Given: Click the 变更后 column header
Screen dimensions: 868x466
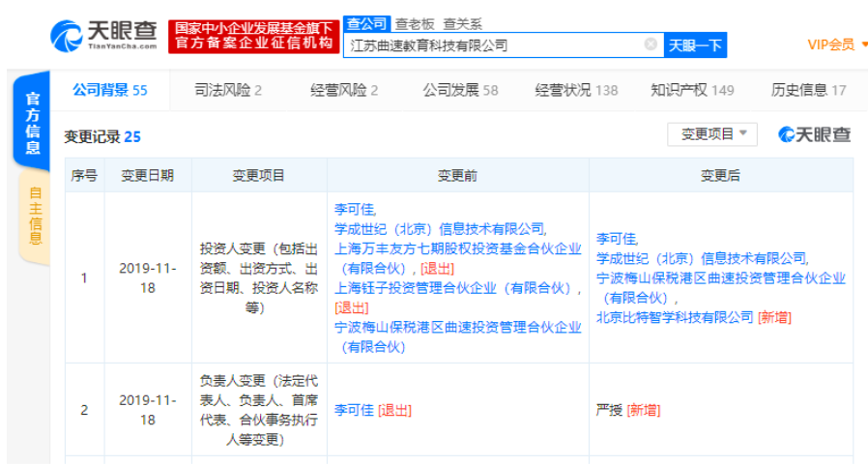Looking at the screenshot, I should (720, 175).
